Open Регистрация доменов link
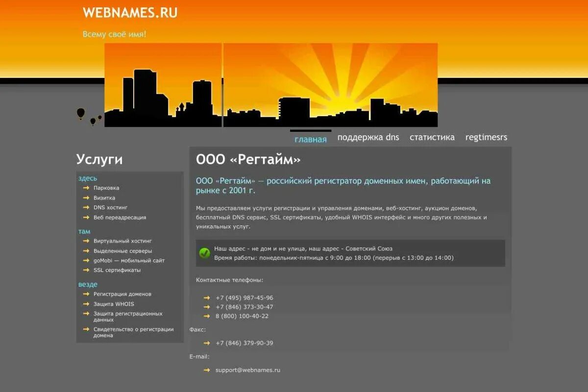 point(122,294)
